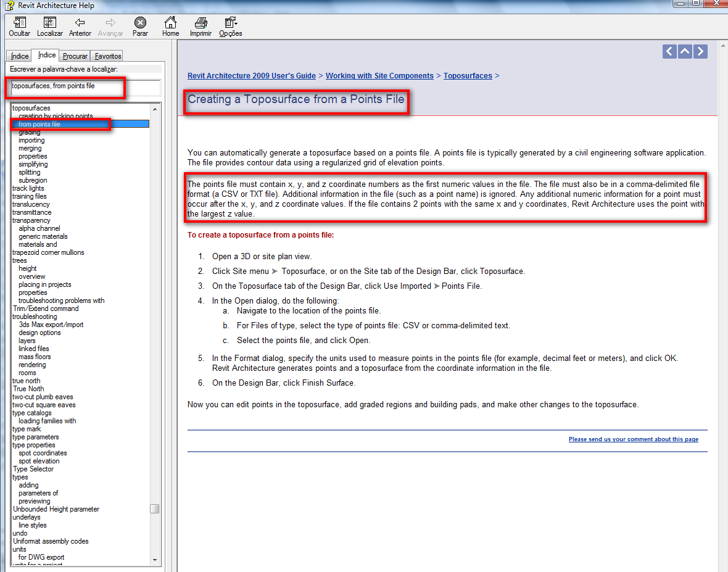The height and width of the screenshot is (572, 728).
Task: Select 'rendering' index entry
Action: [32, 365]
